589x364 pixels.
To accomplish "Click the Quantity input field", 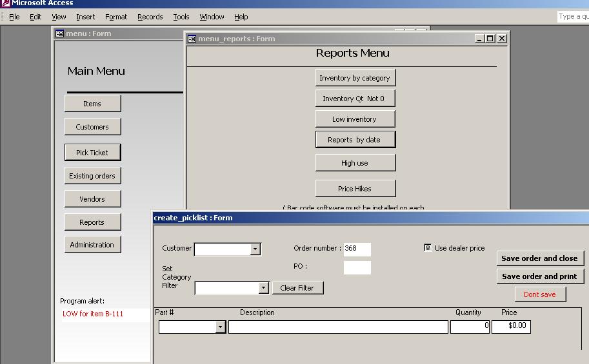I will pos(470,327).
